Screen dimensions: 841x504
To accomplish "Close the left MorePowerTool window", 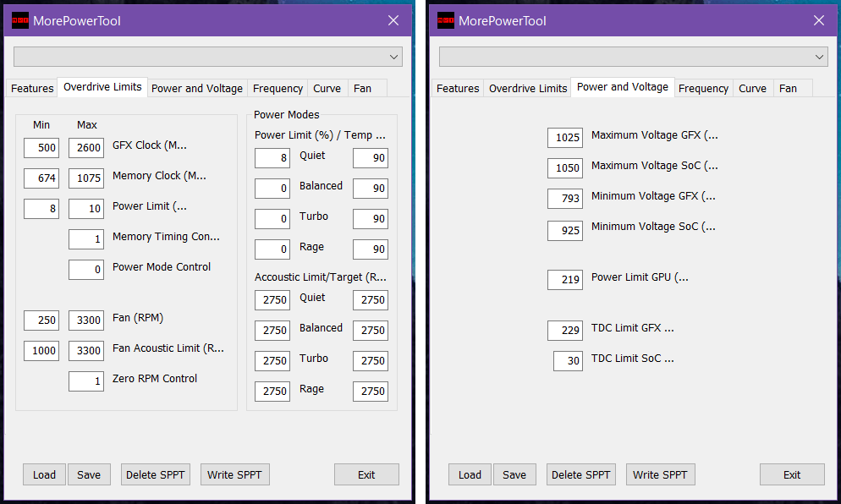I will [x=393, y=20].
